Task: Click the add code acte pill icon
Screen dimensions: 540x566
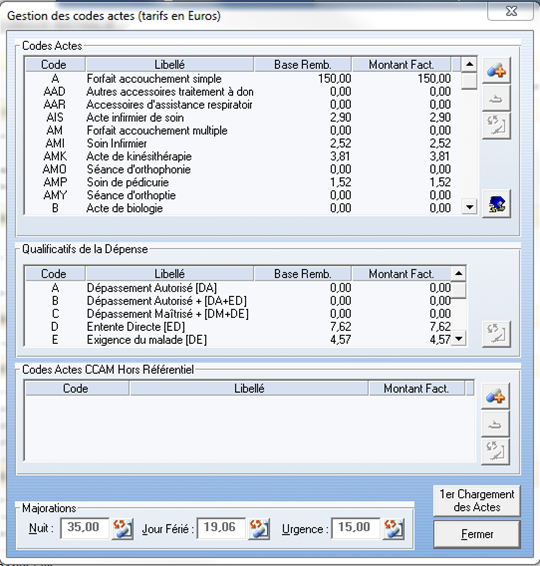Action: tap(496, 70)
